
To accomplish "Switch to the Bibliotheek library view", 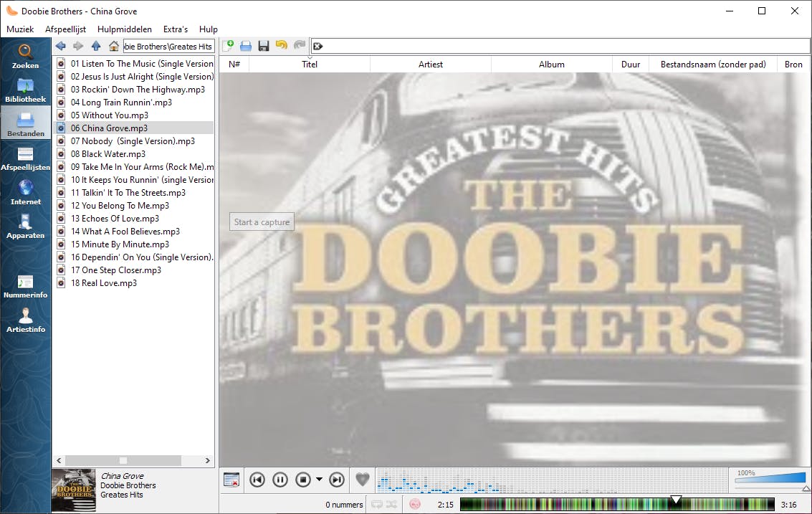I will tap(25, 90).
